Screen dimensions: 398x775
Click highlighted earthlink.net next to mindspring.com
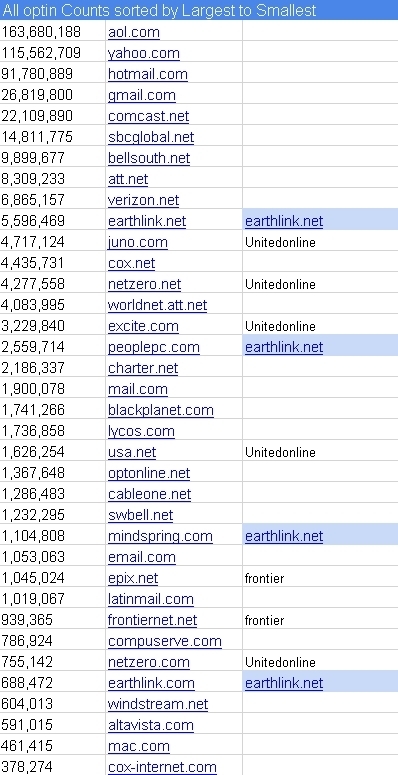tap(284, 536)
